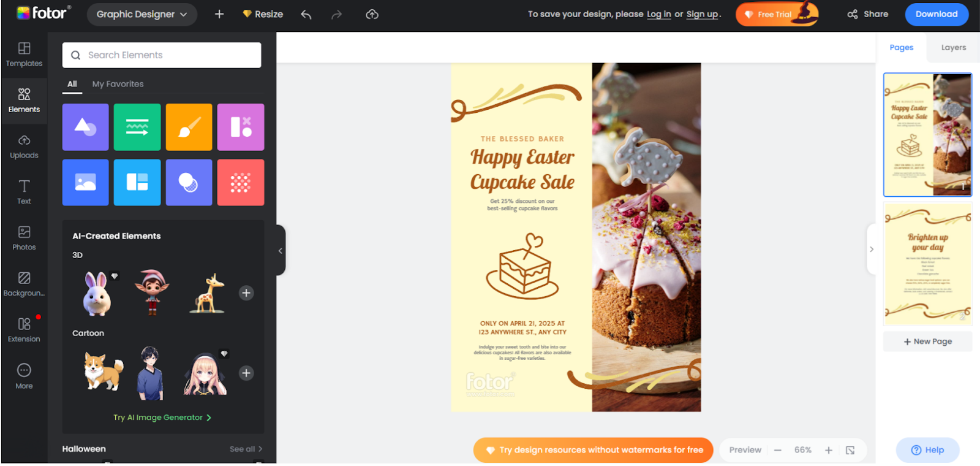
Task: Select the purple shapes element category
Action: [x=86, y=127]
